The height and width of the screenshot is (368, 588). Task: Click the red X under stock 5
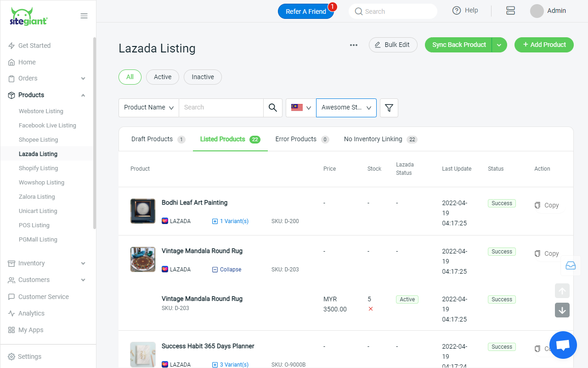coord(371,309)
